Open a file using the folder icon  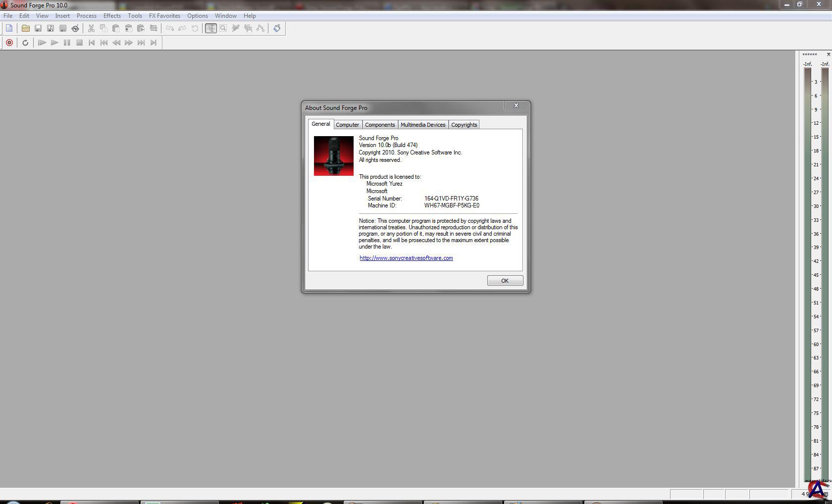[x=25, y=28]
